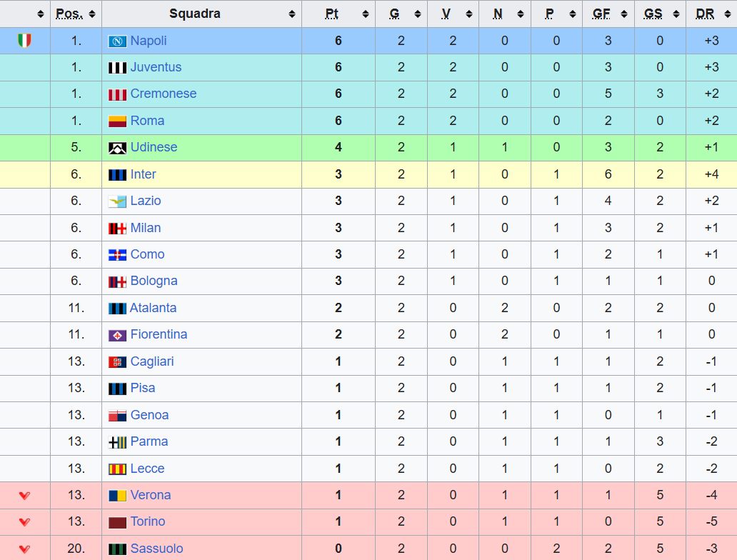
Task: Click the Juventus striped flag icon
Action: (117, 68)
